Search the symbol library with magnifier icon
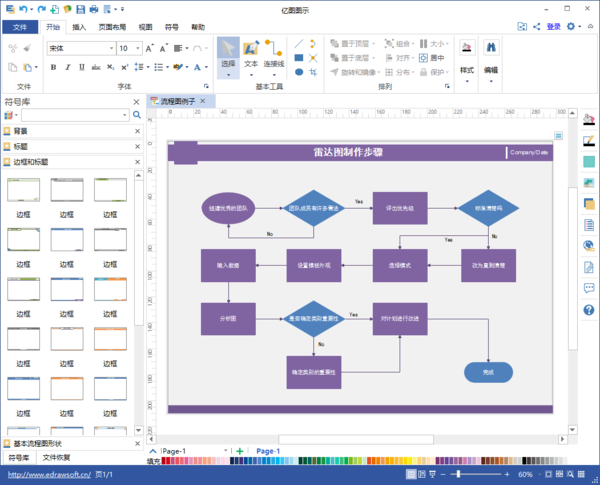The width and height of the screenshot is (600, 485). tap(137, 115)
